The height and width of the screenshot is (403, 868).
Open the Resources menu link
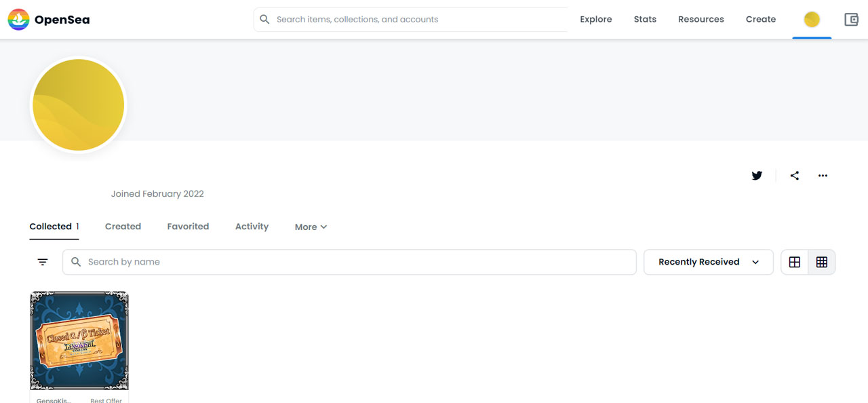tap(701, 20)
